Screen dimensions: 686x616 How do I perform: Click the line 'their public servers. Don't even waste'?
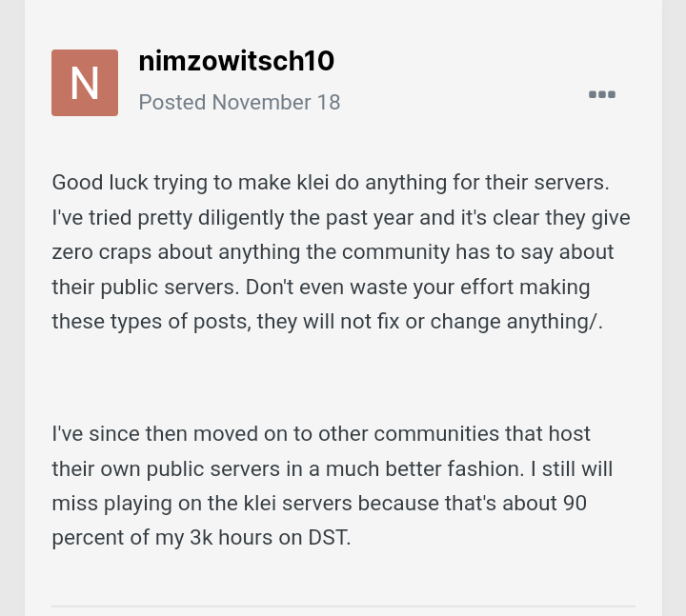(x=321, y=288)
